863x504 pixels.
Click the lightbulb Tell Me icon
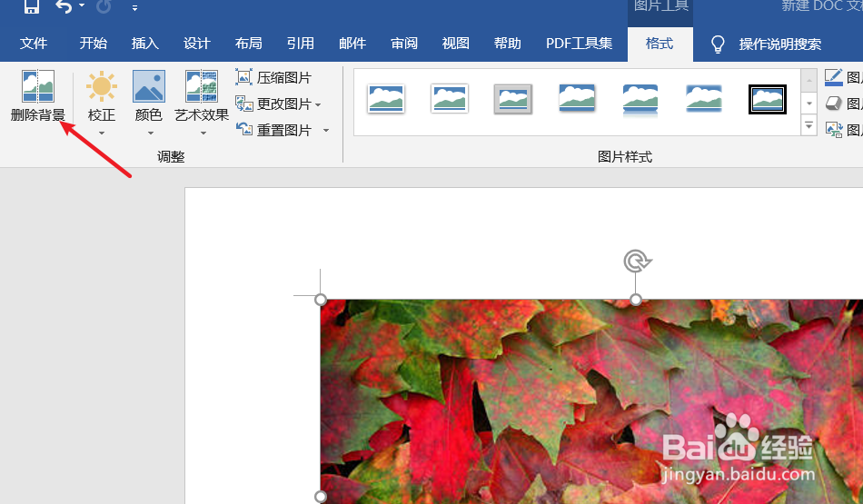pos(717,44)
